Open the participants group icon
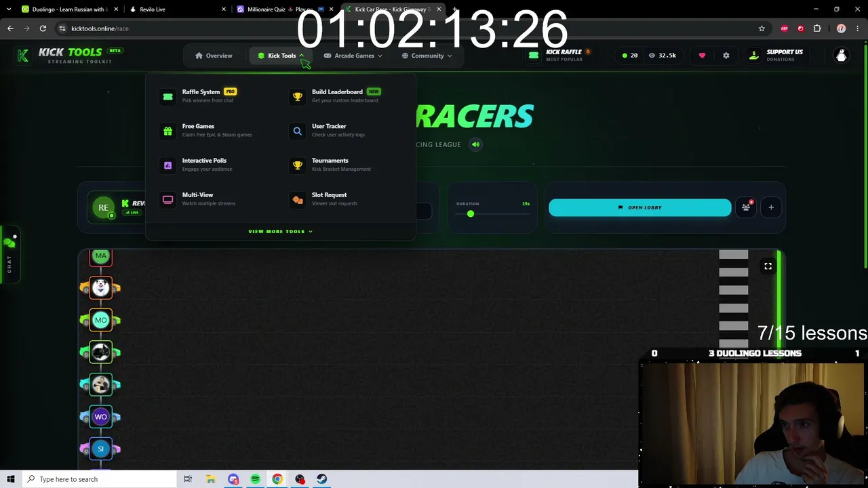 (746, 207)
